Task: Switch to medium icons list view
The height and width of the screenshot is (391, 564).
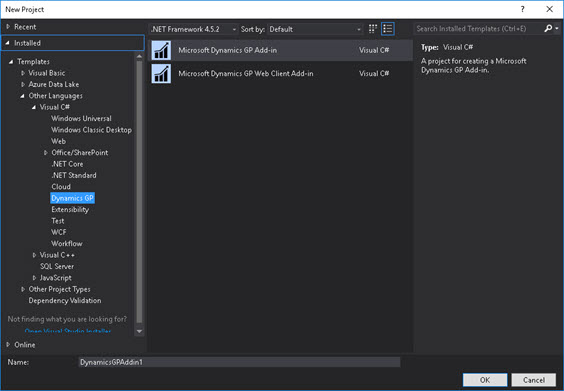Action: (388, 29)
